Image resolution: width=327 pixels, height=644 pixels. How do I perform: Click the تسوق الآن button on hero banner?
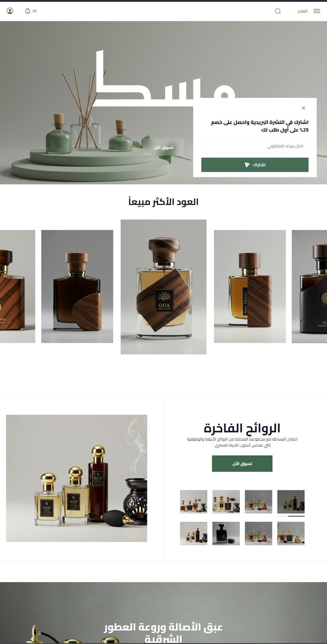pos(163,148)
